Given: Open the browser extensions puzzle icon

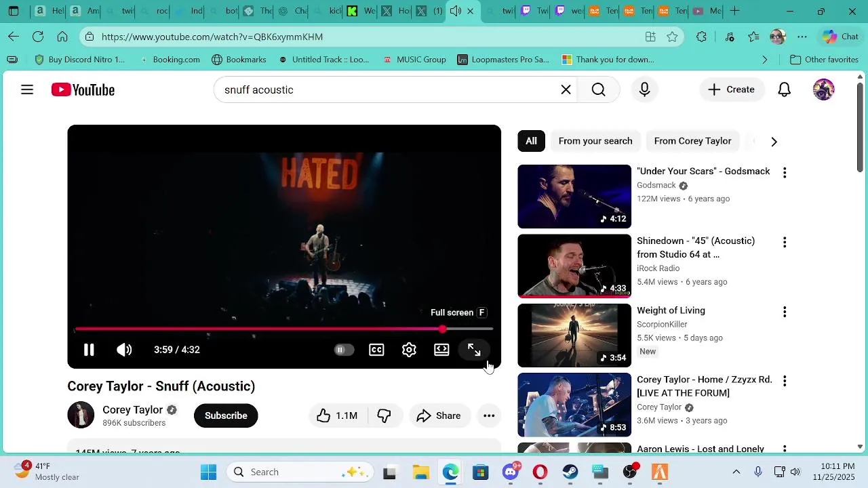Looking at the screenshot, I should point(702,37).
